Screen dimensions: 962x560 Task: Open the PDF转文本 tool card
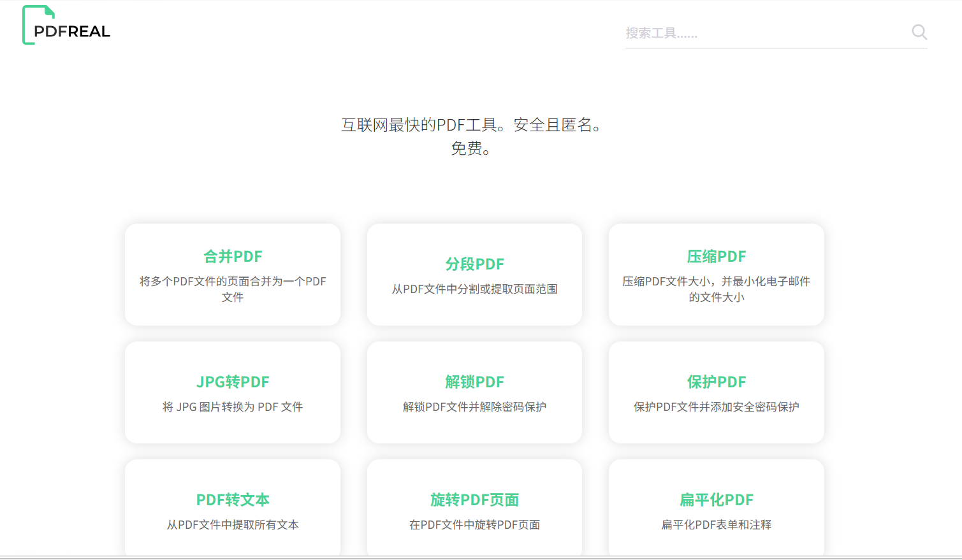(x=233, y=508)
